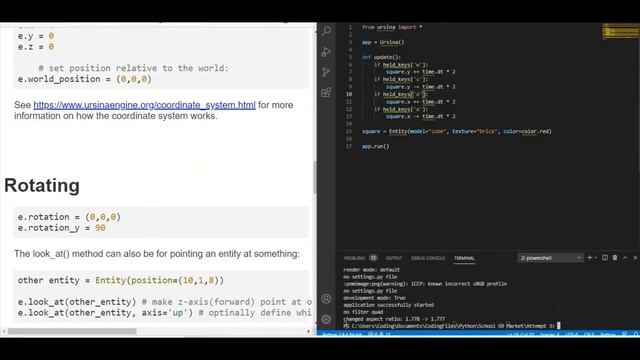Click the Ln 10 Col status entry
The height and width of the screenshot is (360, 640).
(521, 334)
